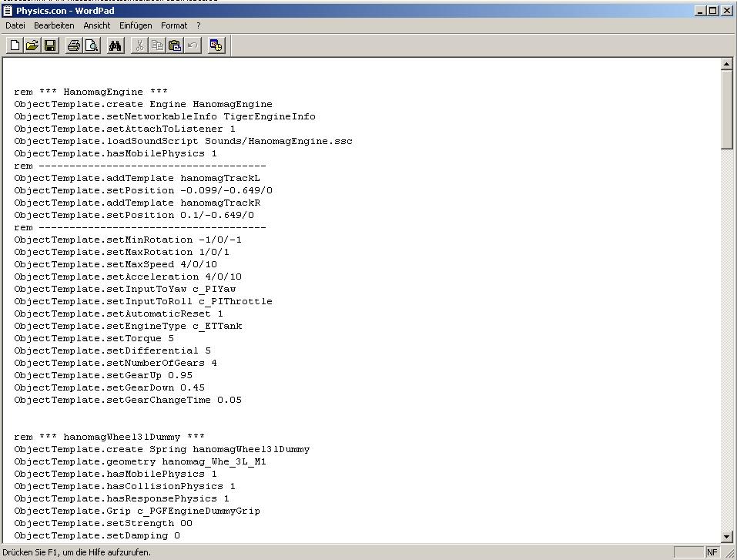Click the line 'create Spring hanomagWheel3lDummy'

162,449
